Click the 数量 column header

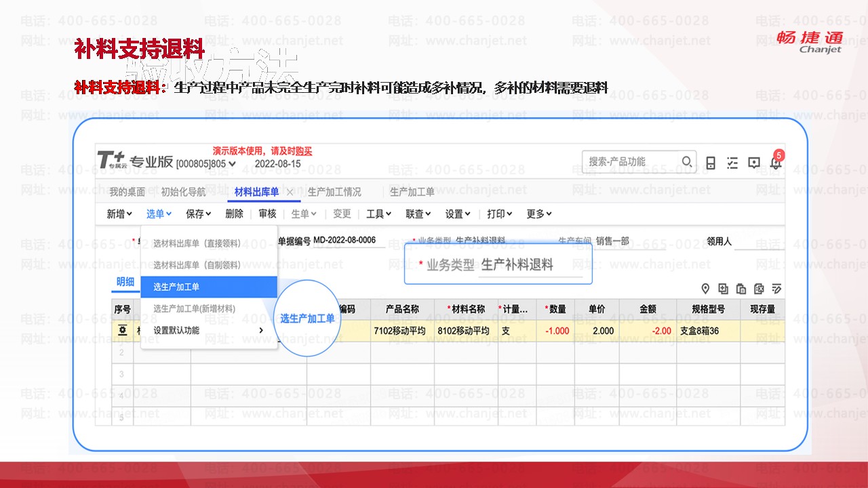(x=555, y=309)
